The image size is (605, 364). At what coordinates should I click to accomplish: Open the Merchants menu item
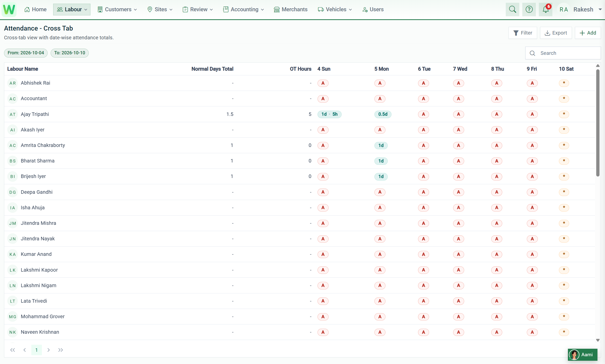tap(291, 10)
